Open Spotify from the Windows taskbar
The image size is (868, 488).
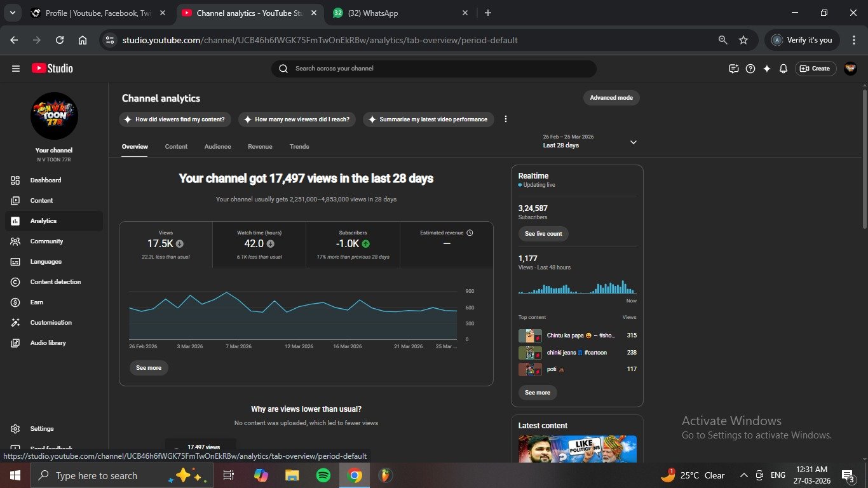pos(323,475)
